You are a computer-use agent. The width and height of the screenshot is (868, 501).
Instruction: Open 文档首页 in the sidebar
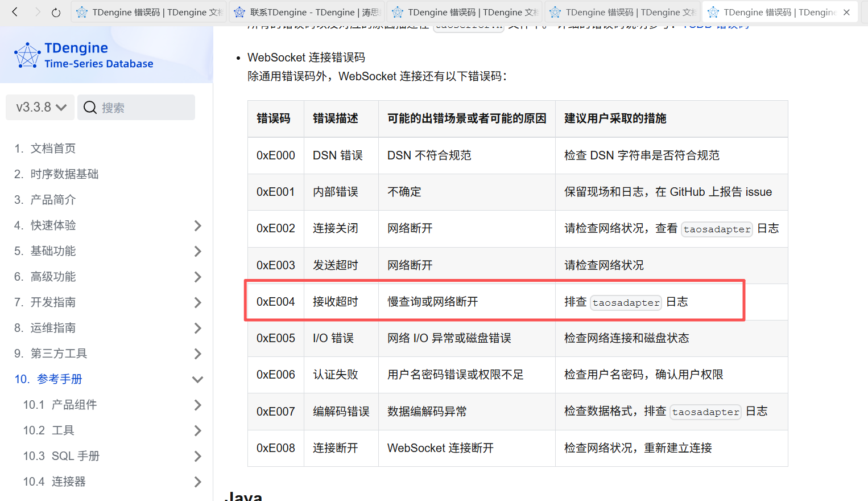point(52,149)
